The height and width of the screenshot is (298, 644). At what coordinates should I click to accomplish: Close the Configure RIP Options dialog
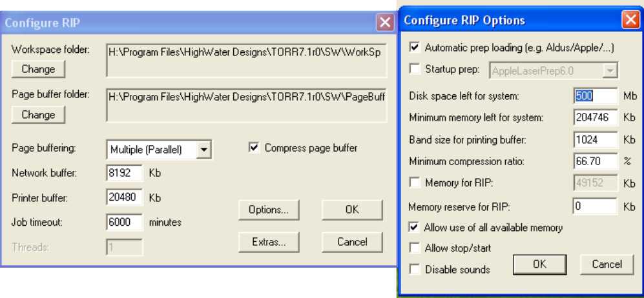coord(630,20)
